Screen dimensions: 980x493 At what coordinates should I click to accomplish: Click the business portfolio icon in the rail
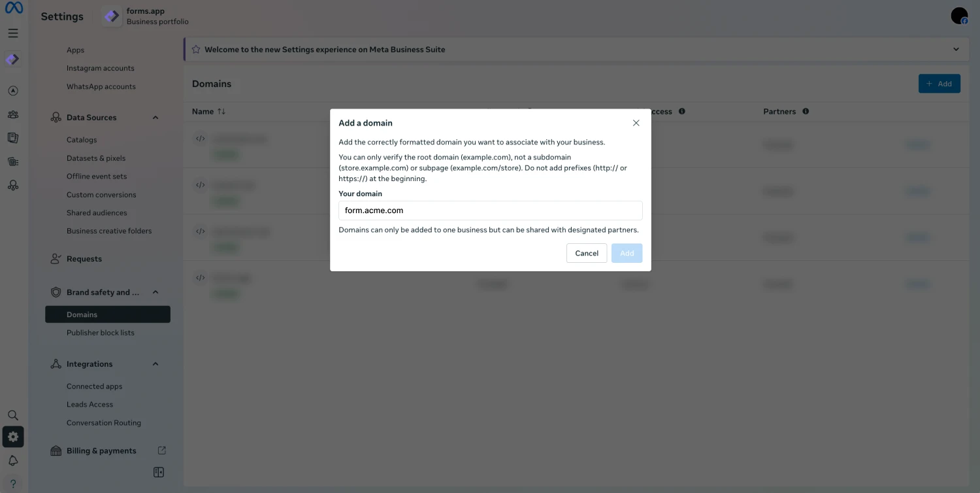[x=13, y=59]
